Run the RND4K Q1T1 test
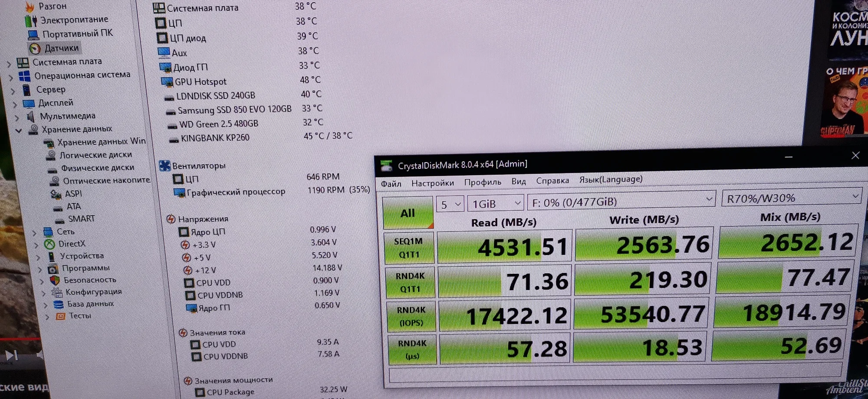Screen dimensions: 868x399 tap(410, 282)
